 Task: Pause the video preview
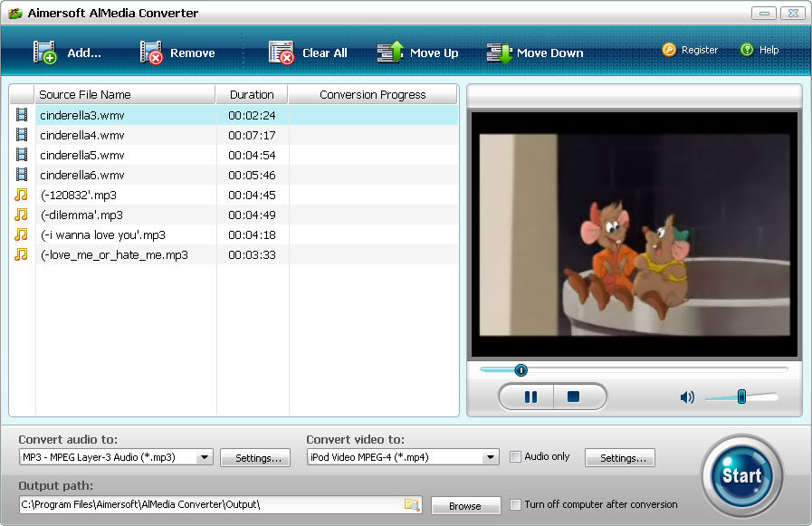click(x=530, y=397)
